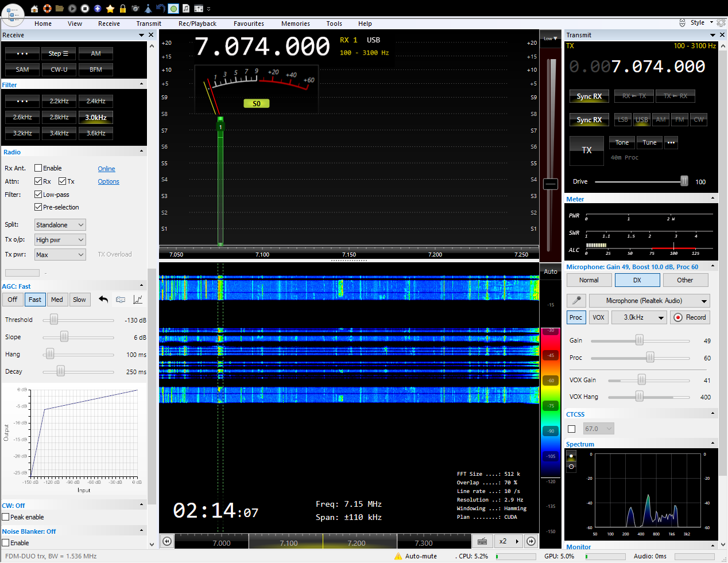Open the Rec/Playback menu tab

click(197, 24)
